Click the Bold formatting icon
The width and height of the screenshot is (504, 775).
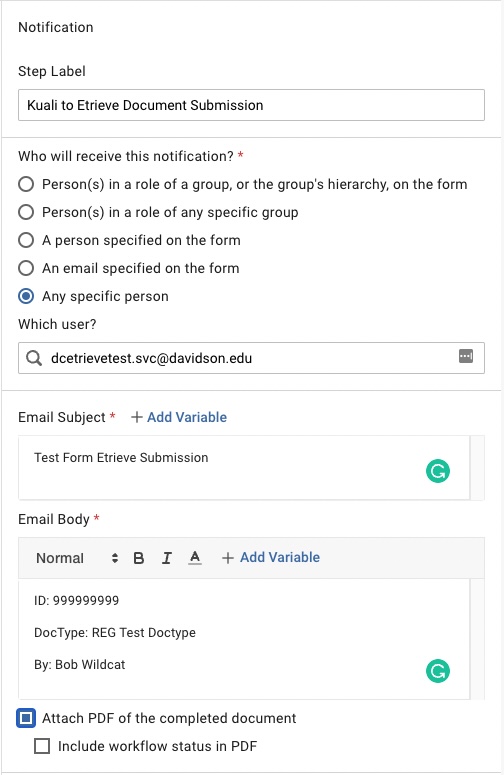coord(139,558)
